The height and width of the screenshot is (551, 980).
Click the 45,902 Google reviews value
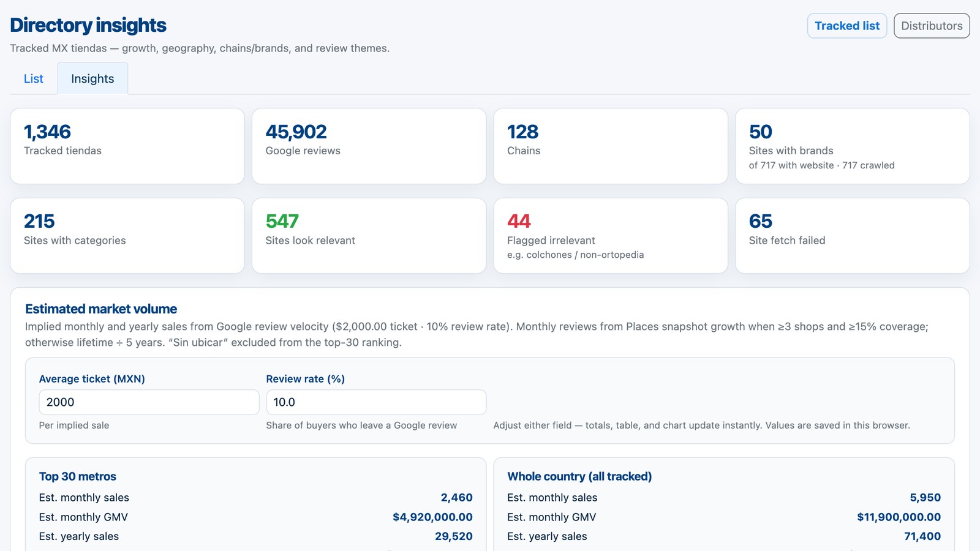pos(296,132)
